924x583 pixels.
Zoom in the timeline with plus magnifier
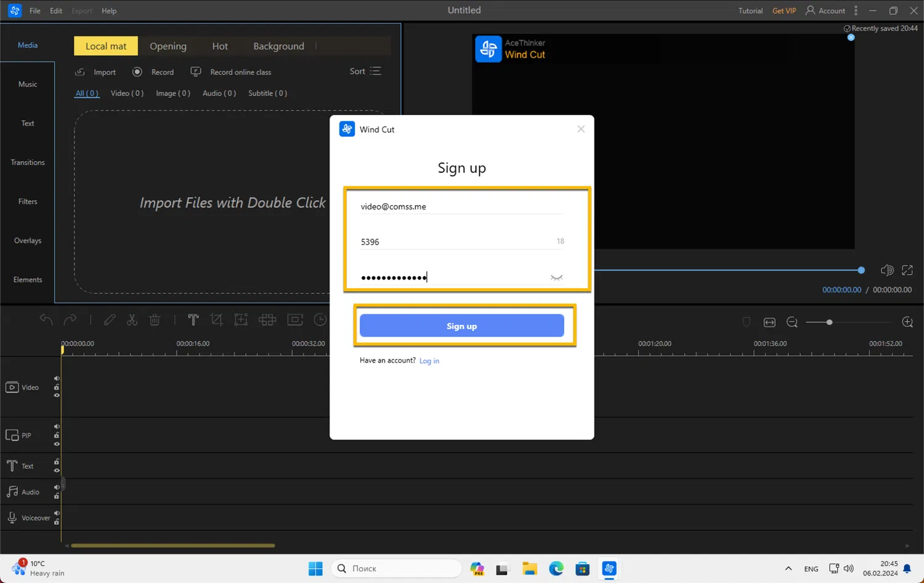click(x=907, y=322)
